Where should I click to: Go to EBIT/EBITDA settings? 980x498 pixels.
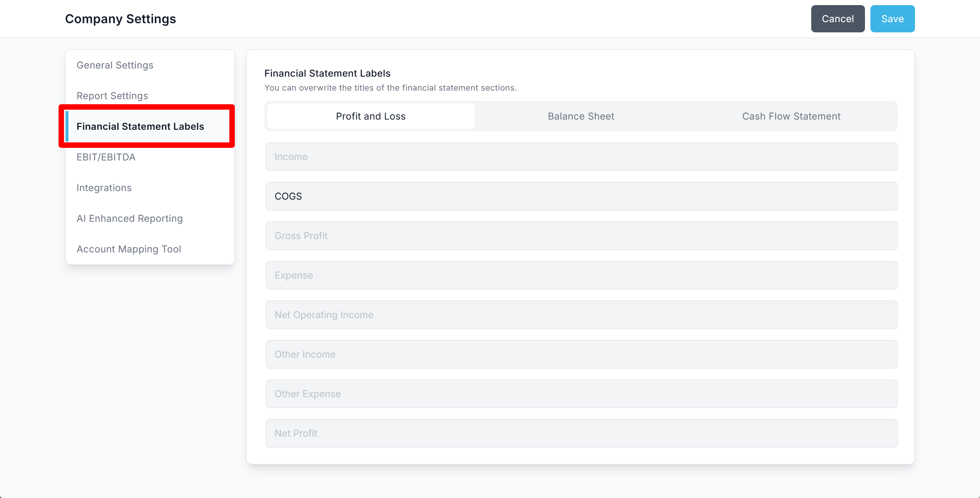106,157
